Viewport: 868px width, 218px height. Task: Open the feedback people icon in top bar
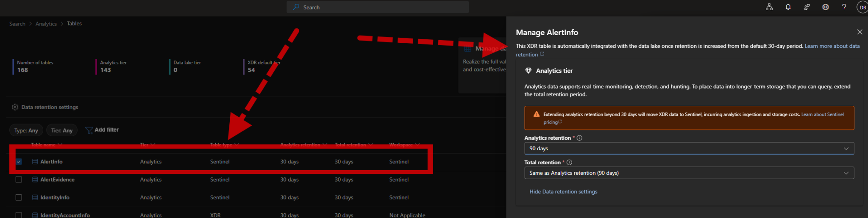(x=807, y=7)
